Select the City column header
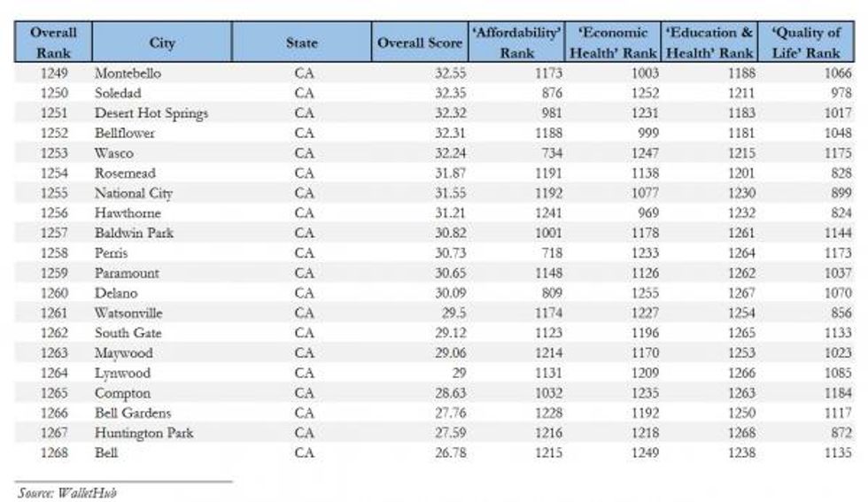This screenshot has height=502, width=868. point(162,42)
